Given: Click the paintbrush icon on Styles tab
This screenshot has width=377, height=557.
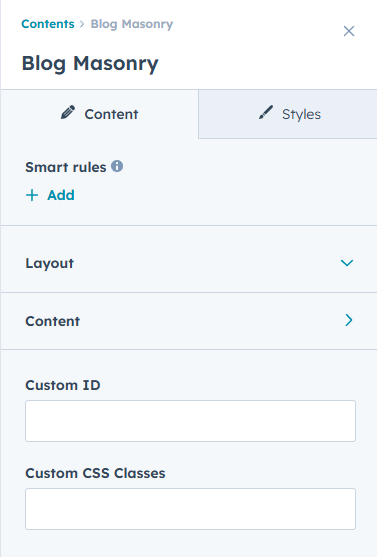Looking at the screenshot, I should (x=266, y=112).
